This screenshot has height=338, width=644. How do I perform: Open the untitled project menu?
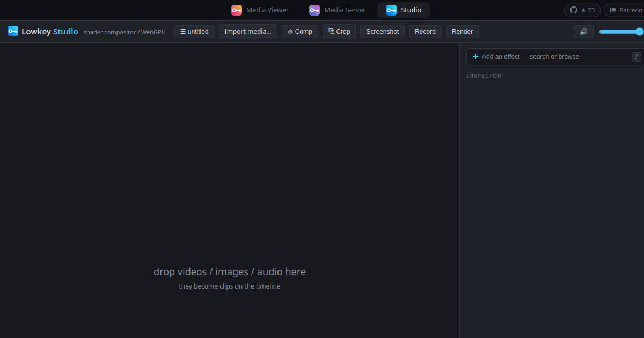tap(194, 32)
